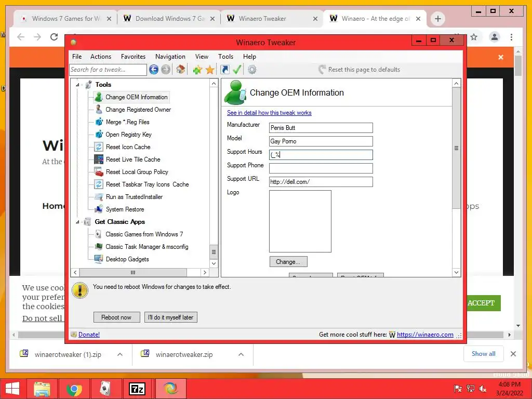Click the export shortcut arrow toolbar icon

[x=224, y=70]
